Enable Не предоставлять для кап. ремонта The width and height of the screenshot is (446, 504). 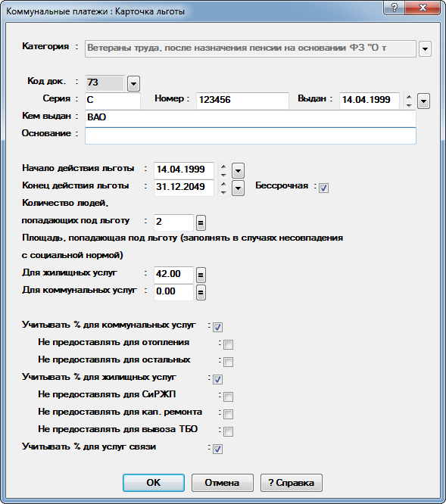(229, 414)
